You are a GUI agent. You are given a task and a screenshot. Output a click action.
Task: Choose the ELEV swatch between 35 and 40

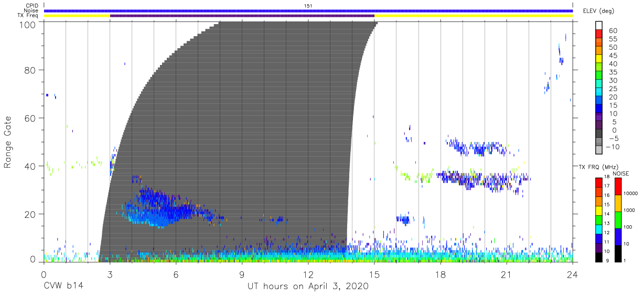(599, 67)
